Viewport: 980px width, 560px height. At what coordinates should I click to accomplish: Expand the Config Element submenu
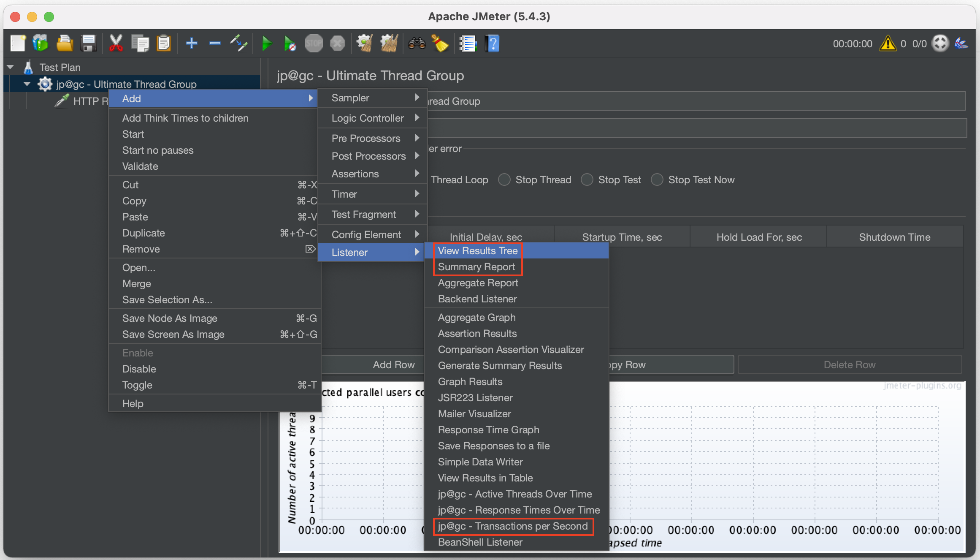tap(373, 235)
